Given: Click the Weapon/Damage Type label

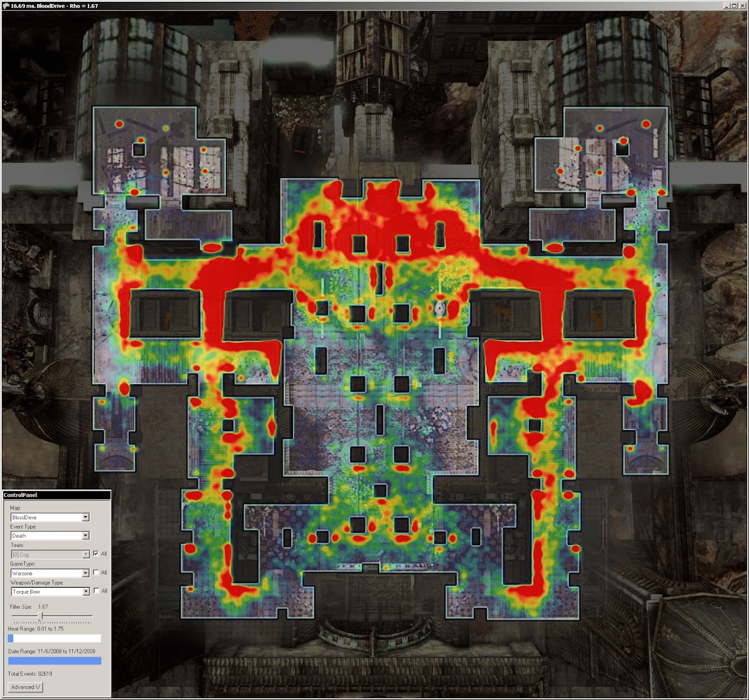Looking at the screenshot, I should 37,582.
